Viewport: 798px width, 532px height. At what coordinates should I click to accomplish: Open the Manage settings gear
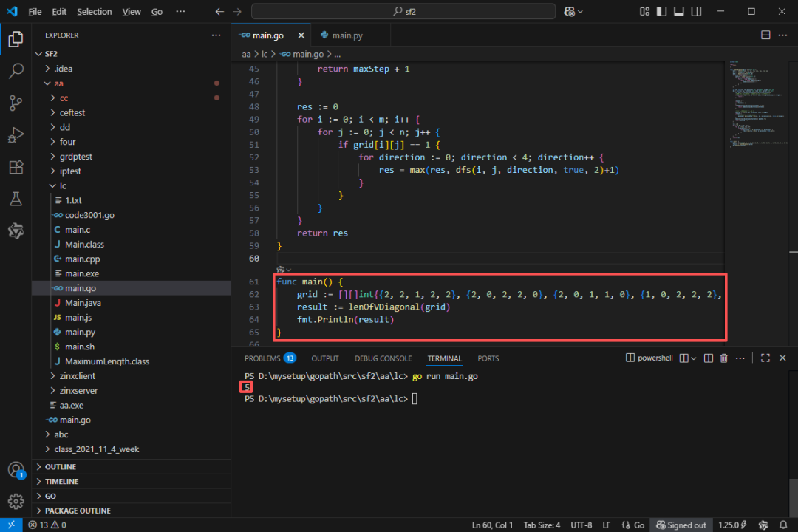16,500
